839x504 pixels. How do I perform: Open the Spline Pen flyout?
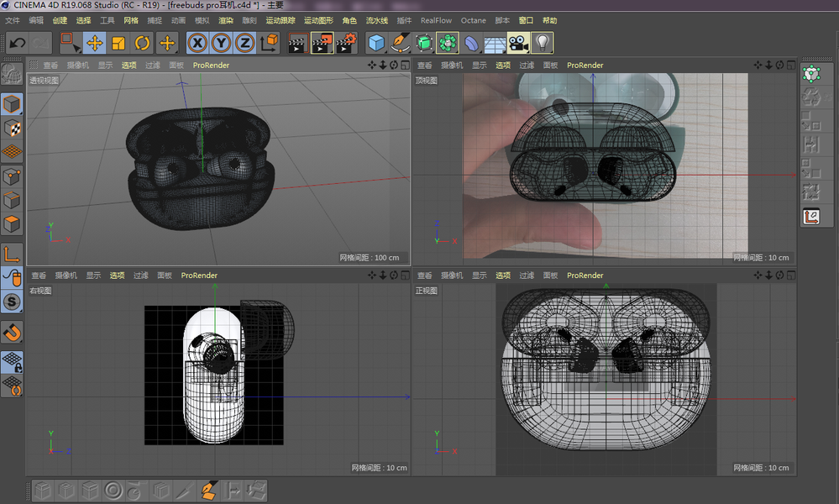coord(401,43)
